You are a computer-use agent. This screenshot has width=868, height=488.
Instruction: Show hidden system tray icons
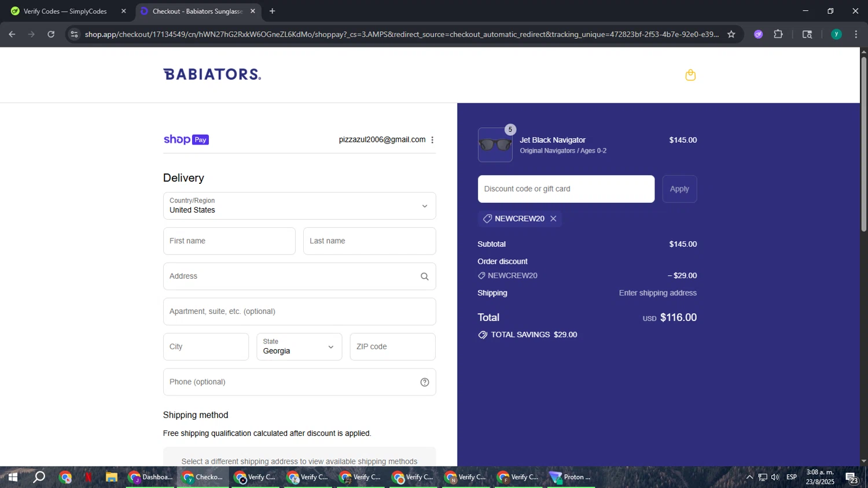click(749, 477)
